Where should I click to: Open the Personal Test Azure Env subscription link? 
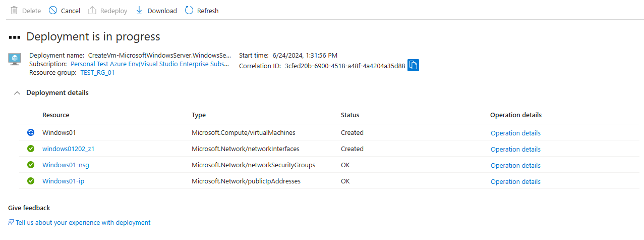click(x=151, y=64)
